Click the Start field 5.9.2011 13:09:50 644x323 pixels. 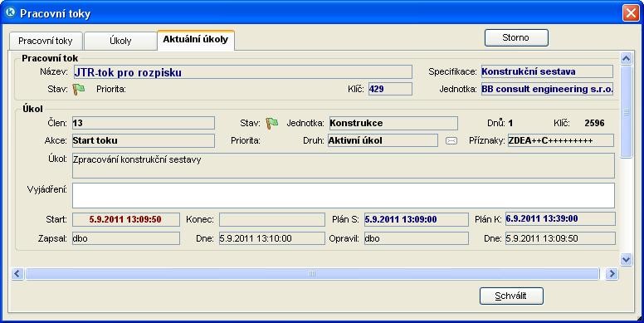pyautogui.click(x=125, y=219)
